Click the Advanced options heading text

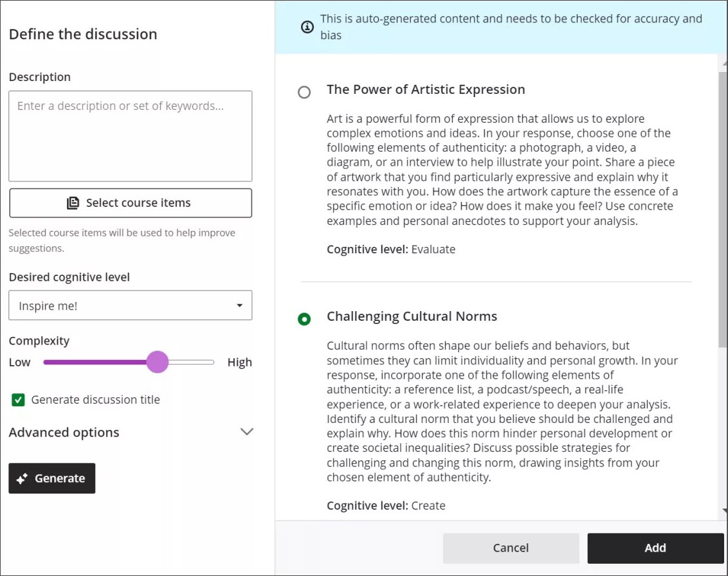point(64,432)
